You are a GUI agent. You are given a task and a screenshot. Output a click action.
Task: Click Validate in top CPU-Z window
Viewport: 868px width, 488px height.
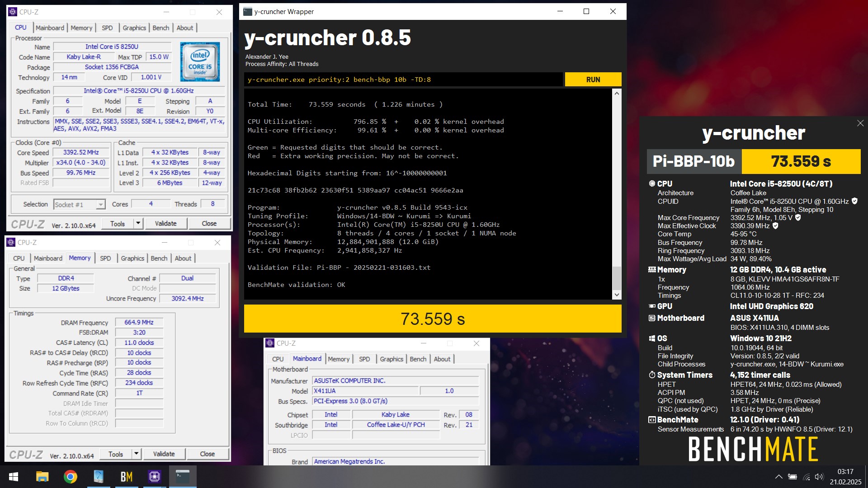tap(166, 223)
